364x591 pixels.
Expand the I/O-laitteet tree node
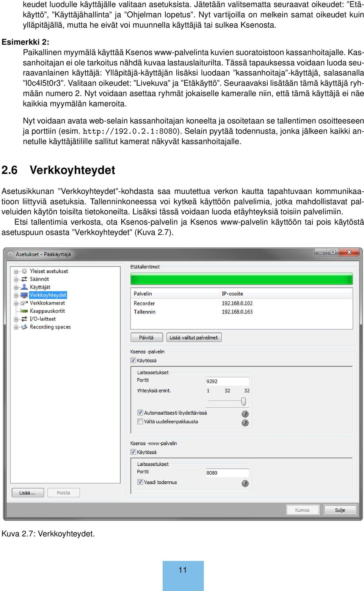click(x=16, y=319)
